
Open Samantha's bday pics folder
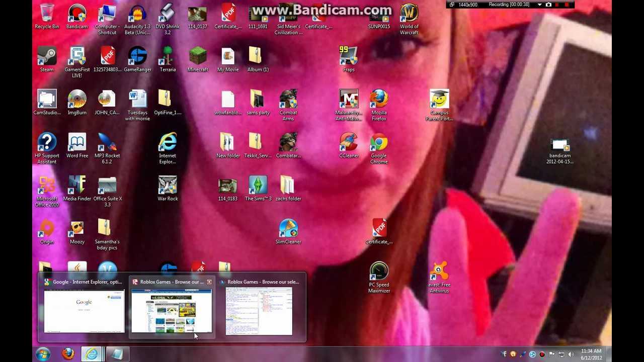point(107,235)
